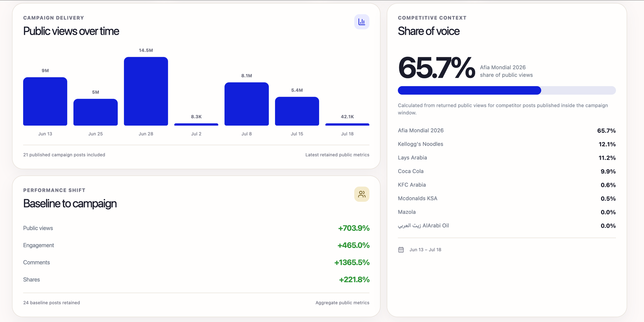Click the 42.1K value label

click(347, 117)
